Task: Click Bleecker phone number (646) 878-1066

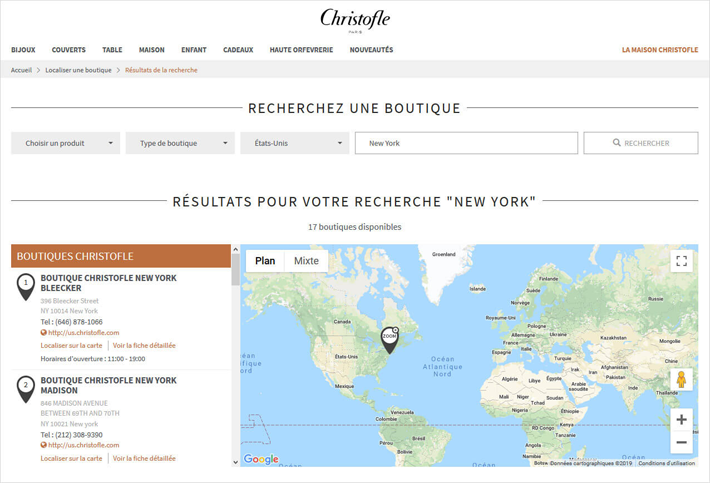Action: click(79, 322)
